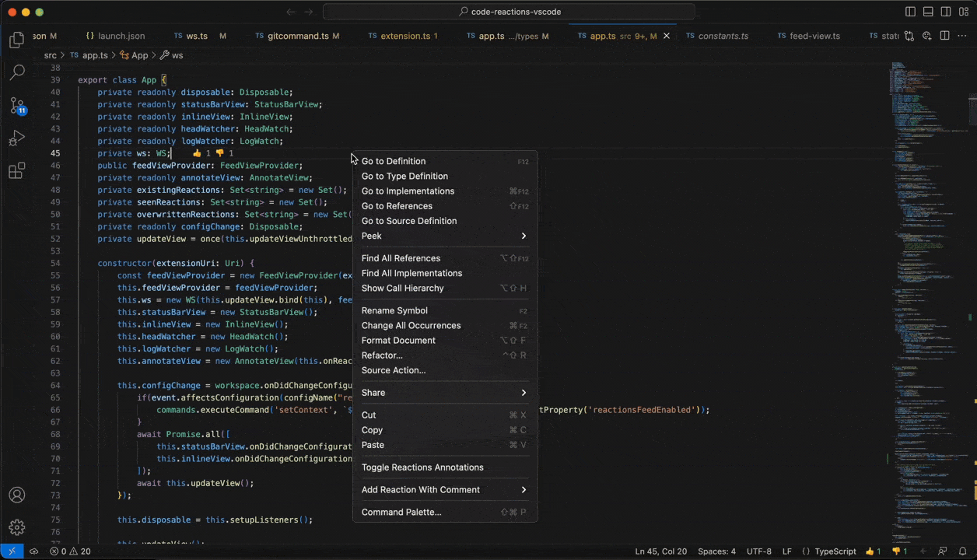Choose Copy from context menu
Image resolution: width=977 pixels, height=560 pixels.
coord(445,430)
